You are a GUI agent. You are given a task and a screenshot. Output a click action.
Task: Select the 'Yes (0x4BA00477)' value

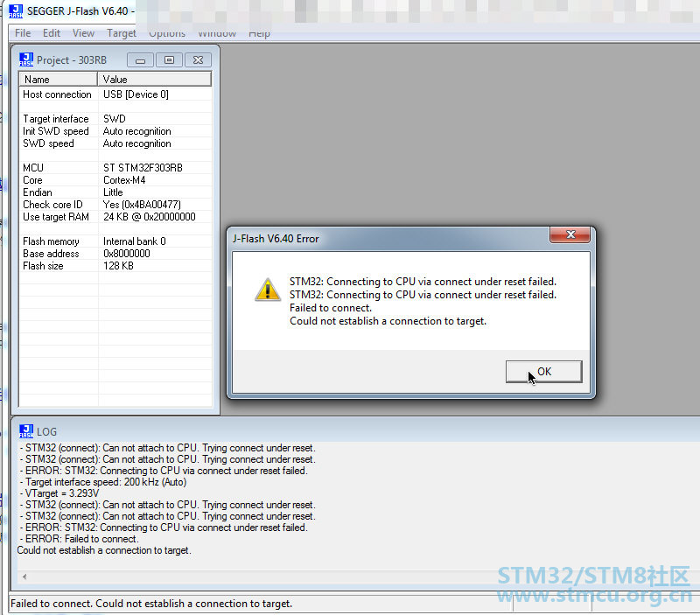point(142,205)
